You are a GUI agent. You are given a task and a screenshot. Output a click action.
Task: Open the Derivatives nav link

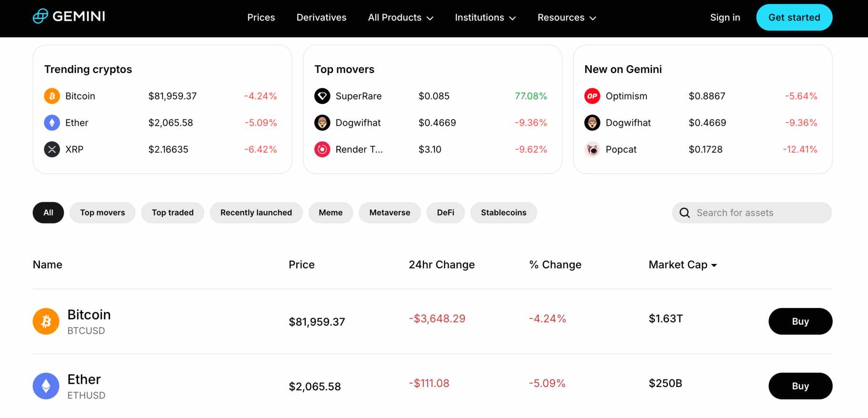coord(322,18)
